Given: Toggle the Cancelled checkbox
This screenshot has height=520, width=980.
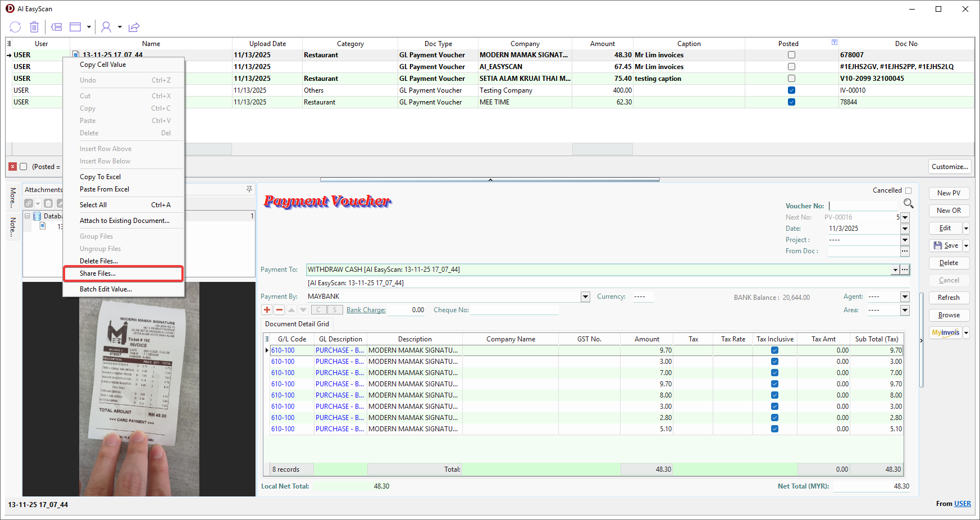Looking at the screenshot, I should point(908,190).
